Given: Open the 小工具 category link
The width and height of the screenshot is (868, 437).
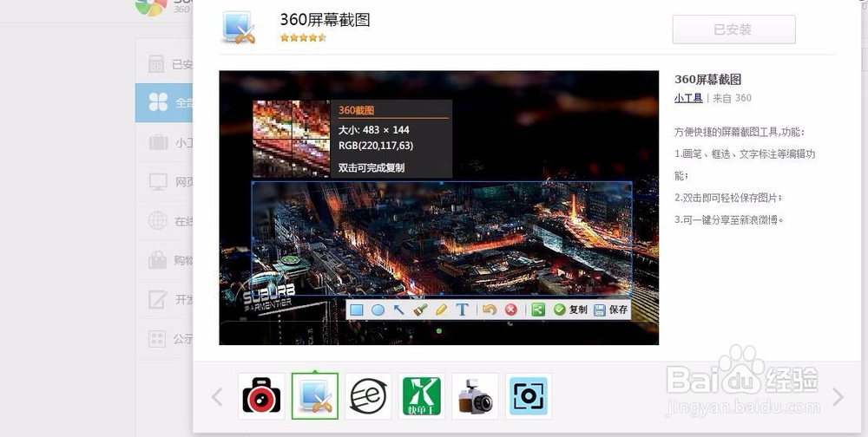Looking at the screenshot, I should click(688, 98).
